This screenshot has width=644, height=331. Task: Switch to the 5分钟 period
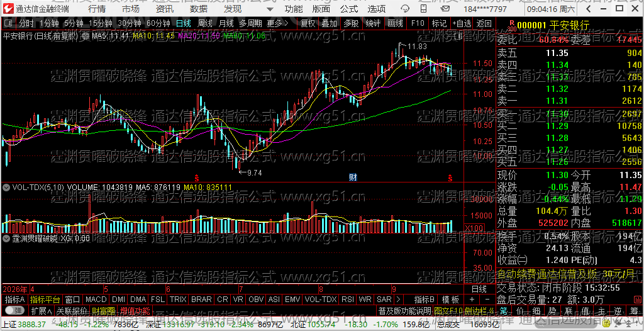coord(74,23)
